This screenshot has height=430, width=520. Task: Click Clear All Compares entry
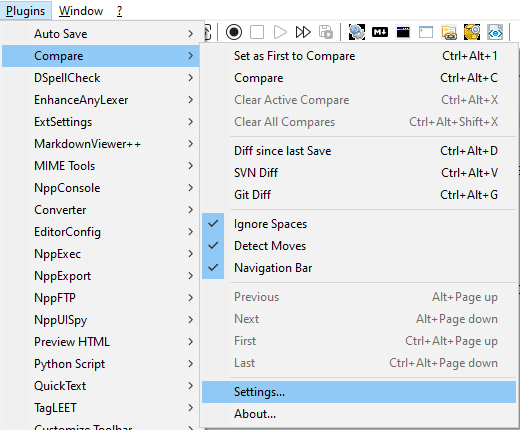pyautogui.click(x=359, y=122)
